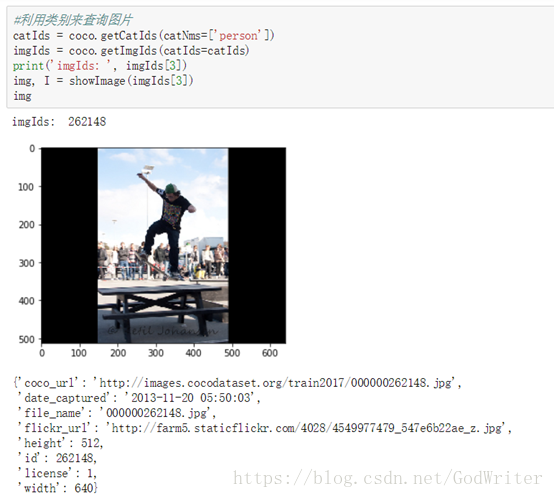This screenshot has height=498, width=554.
Task: Click the width 640 entry in output
Action: pyautogui.click(x=57, y=488)
